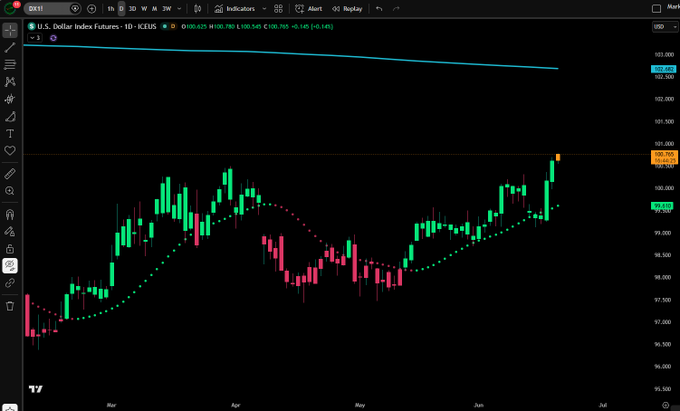Open the forecasting and measurement tools
This screenshot has height=411, width=680.
click(10, 99)
